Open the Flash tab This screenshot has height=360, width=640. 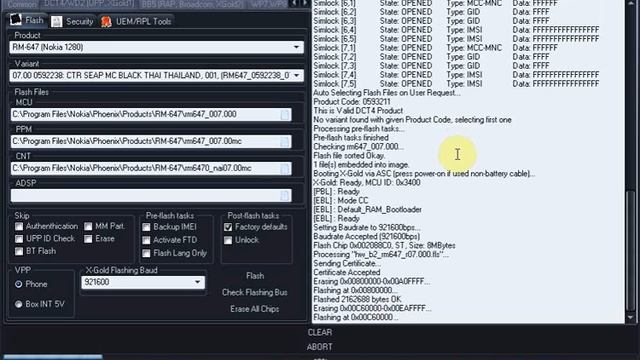pos(27,20)
